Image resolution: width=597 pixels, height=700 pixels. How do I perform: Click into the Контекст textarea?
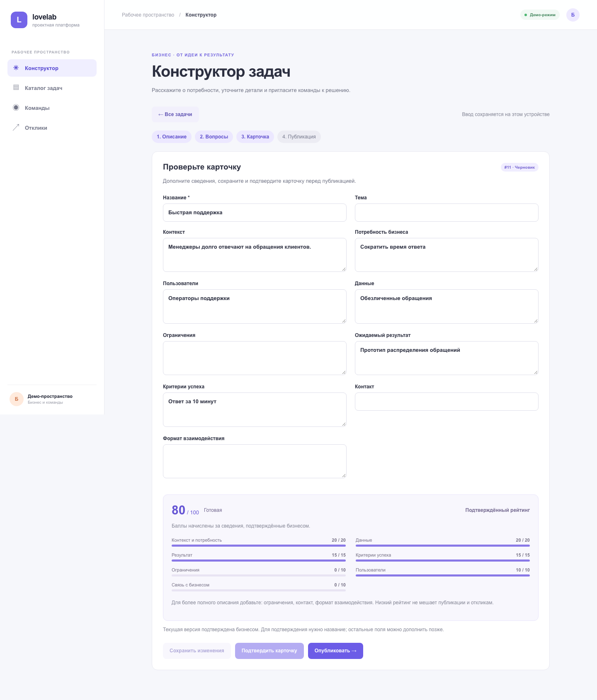[255, 255]
